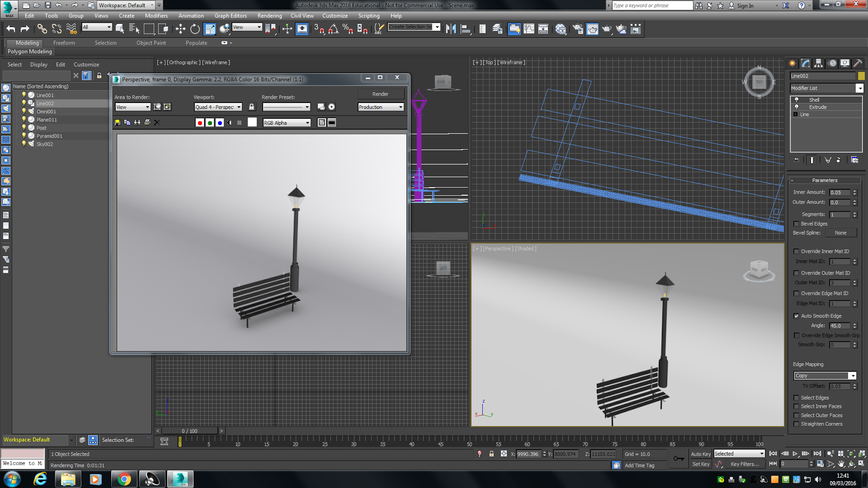Activate the Rotate tool in main toolbar
This screenshot has height=488, width=868.
tap(195, 29)
